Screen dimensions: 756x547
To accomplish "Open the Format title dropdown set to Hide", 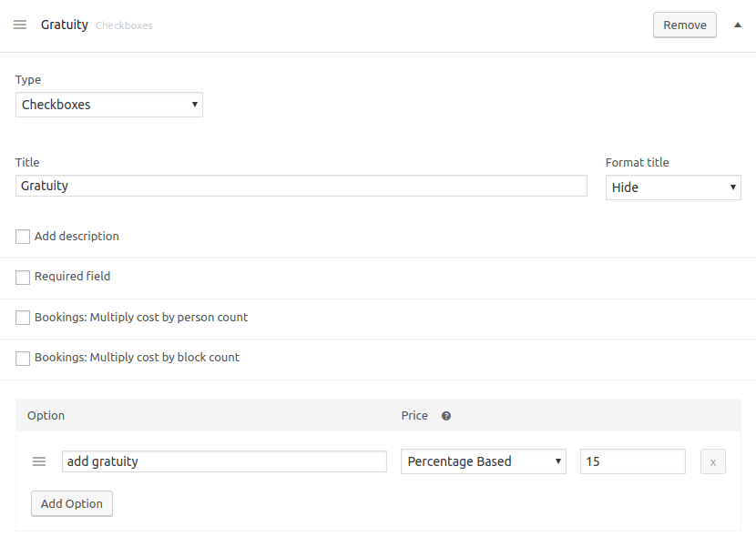I will coord(673,187).
